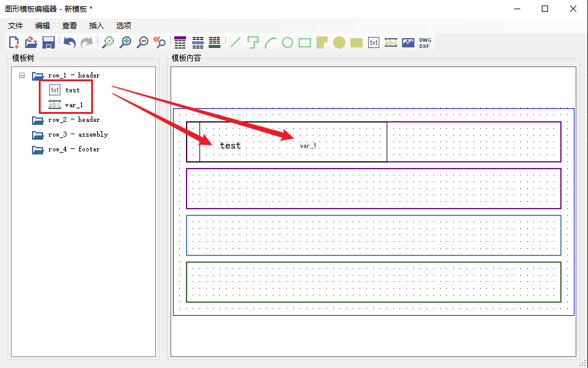Import a DWG/DXF drawing
Screen dimensions: 588x368
425,42
